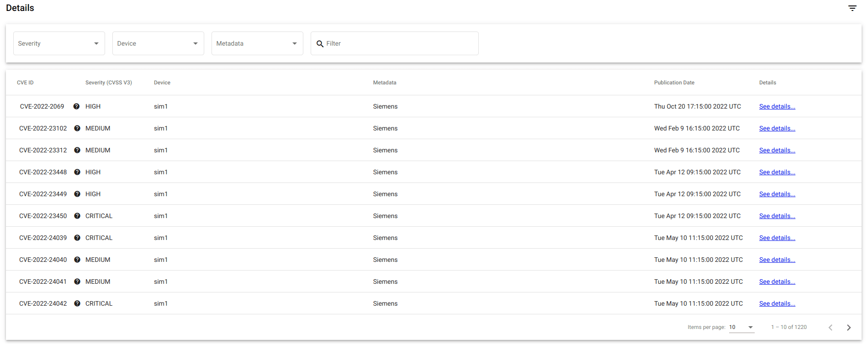Click help icon beside CVE-2022-24042

(x=77, y=303)
